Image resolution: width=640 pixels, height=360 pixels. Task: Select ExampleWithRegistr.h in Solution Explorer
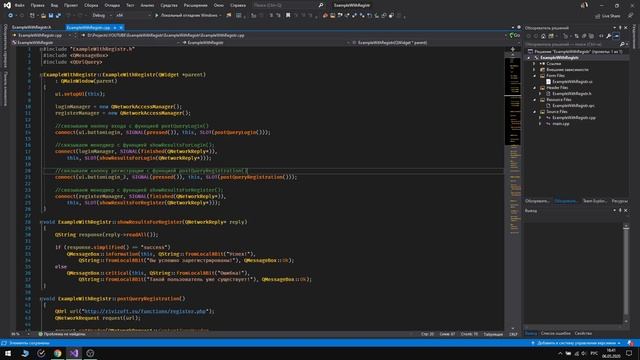pos(571,94)
